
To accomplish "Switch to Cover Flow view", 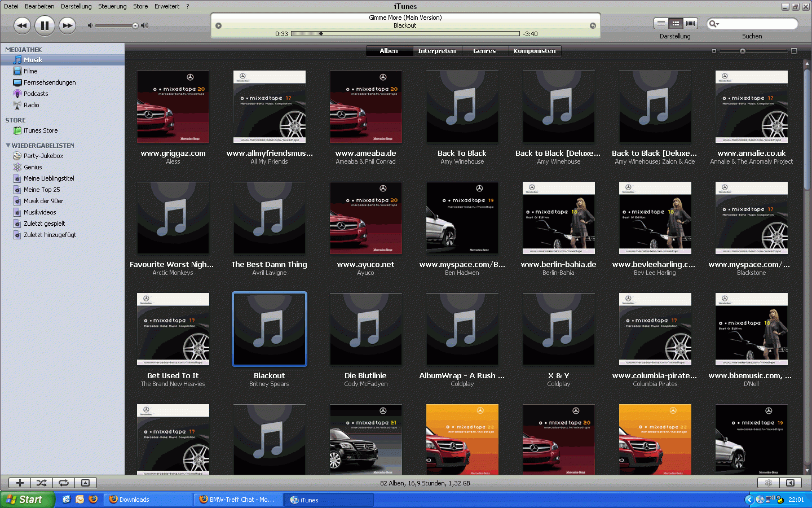I will point(690,23).
